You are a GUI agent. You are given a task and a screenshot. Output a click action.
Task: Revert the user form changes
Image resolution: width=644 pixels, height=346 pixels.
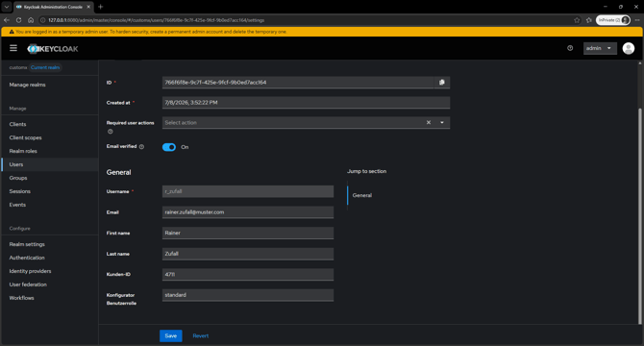[201, 335]
